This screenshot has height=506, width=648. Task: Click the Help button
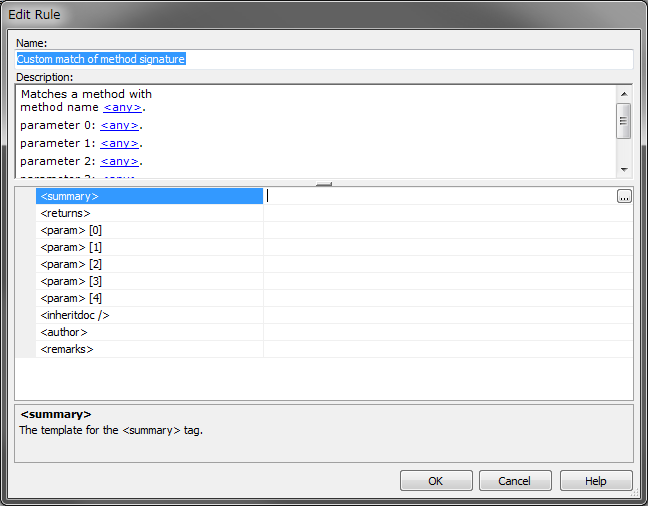tap(596, 481)
